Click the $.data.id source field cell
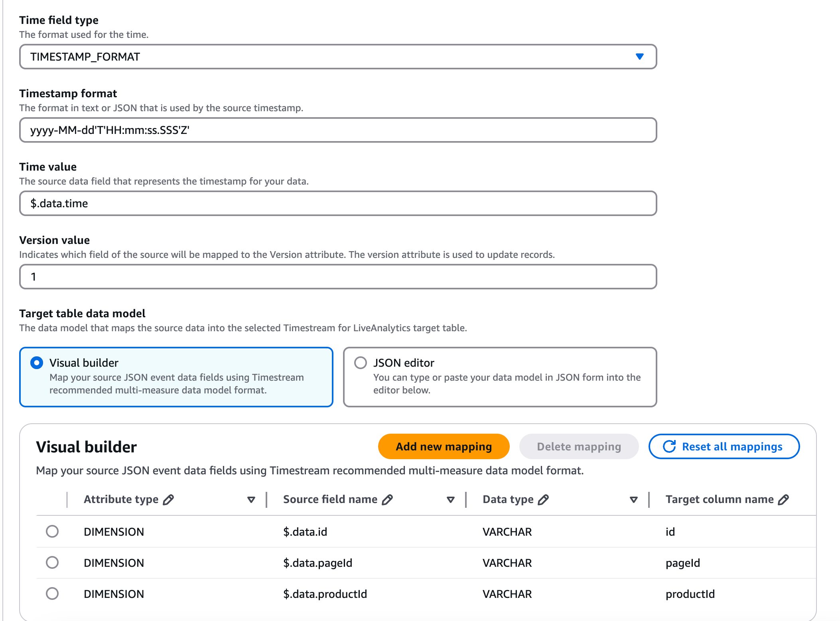 (x=305, y=532)
